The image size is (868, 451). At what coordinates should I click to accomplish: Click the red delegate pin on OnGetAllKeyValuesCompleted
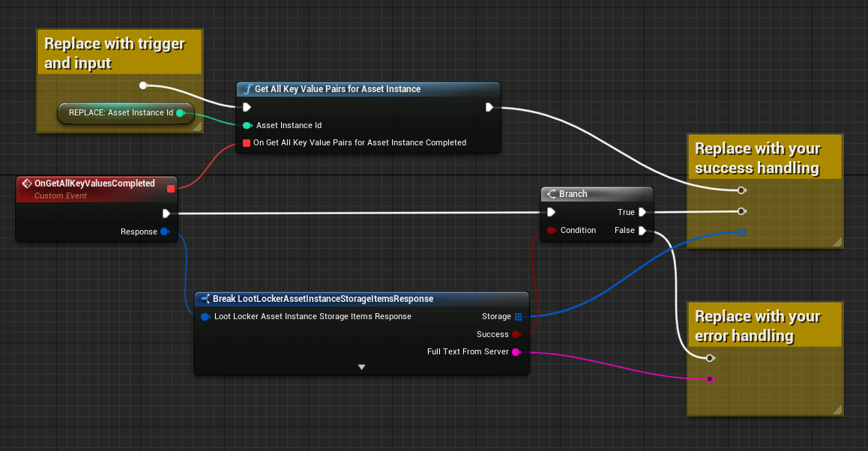click(171, 189)
